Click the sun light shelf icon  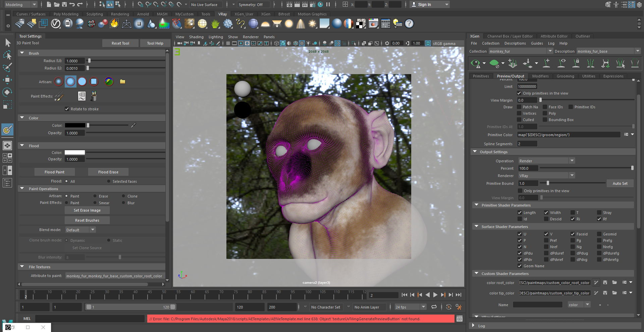pyautogui.click(x=313, y=23)
